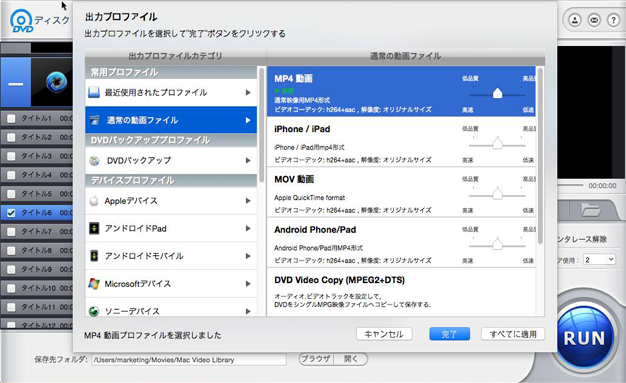
Task: Open the help question mark icon
Action: pyautogui.click(x=613, y=20)
